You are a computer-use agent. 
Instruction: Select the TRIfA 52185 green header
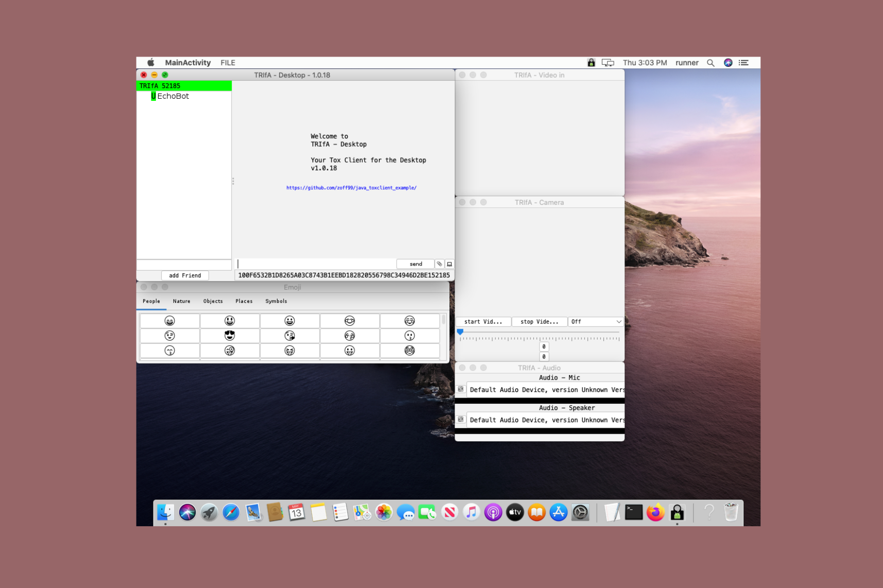tap(184, 86)
